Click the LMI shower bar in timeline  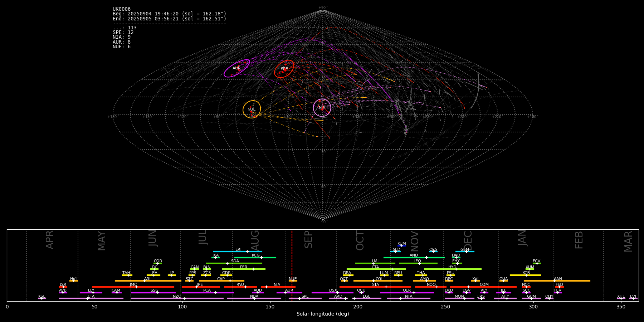[375, 263]
